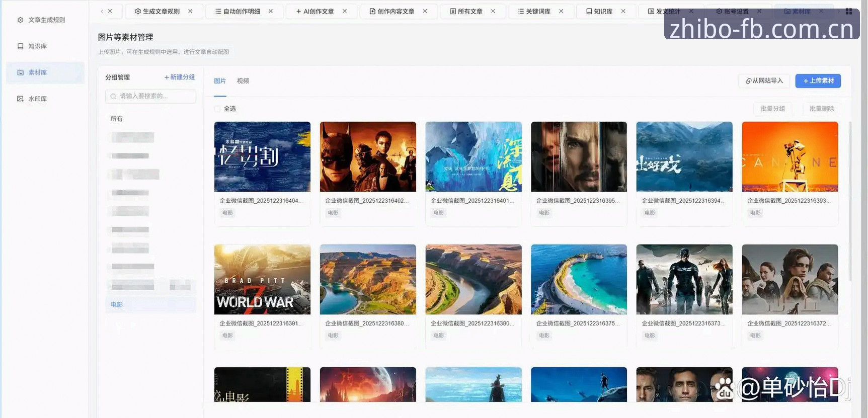The width and height of the screenshot is (868, 418).
Task: Click the material grid's vertical scrollbar
Action: tap(850, 201)
